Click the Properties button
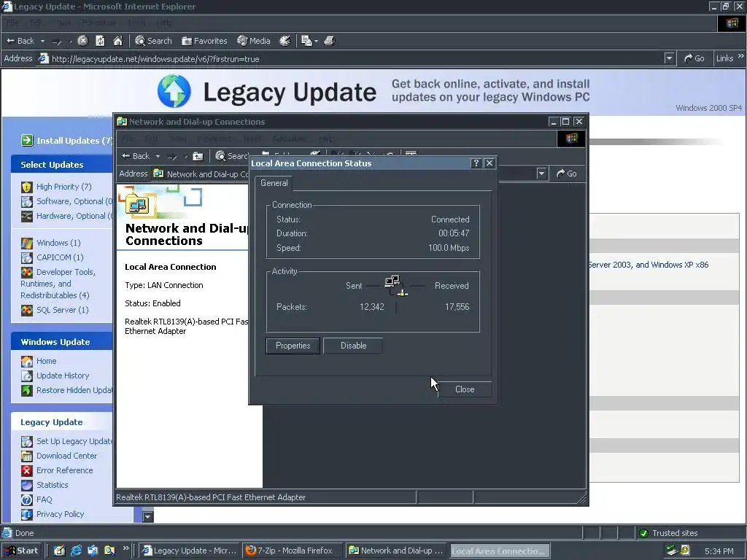 (x=293, y=346)
